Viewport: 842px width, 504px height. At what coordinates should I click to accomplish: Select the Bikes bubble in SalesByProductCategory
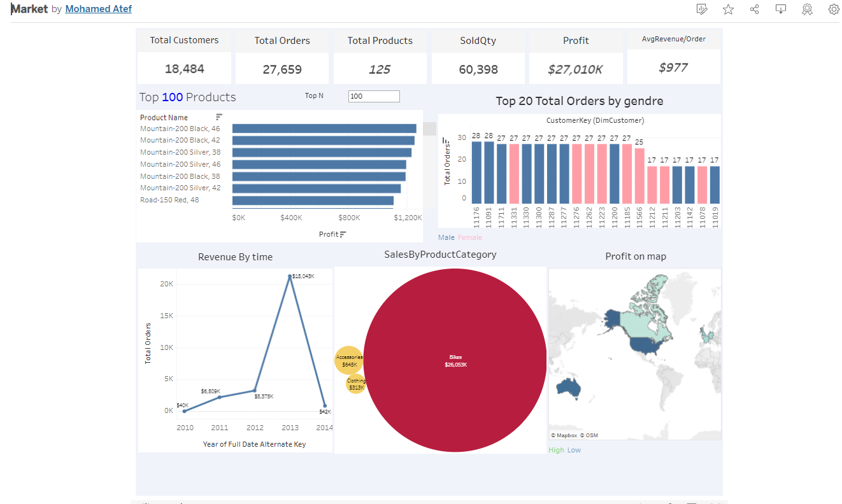(x=456, y=361)
